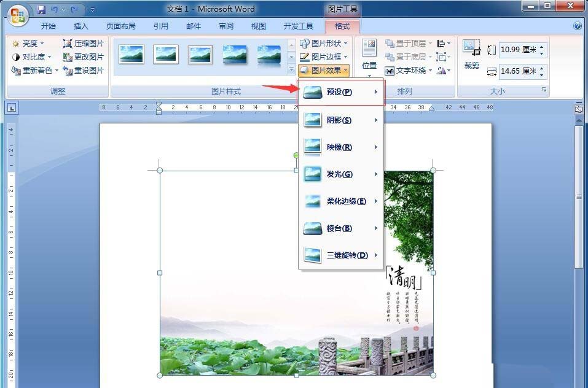The width and height of the screenshot is (588, 388).
Task: Click 压缩图片 compress pictures
Action: click(x=83, y=44)
